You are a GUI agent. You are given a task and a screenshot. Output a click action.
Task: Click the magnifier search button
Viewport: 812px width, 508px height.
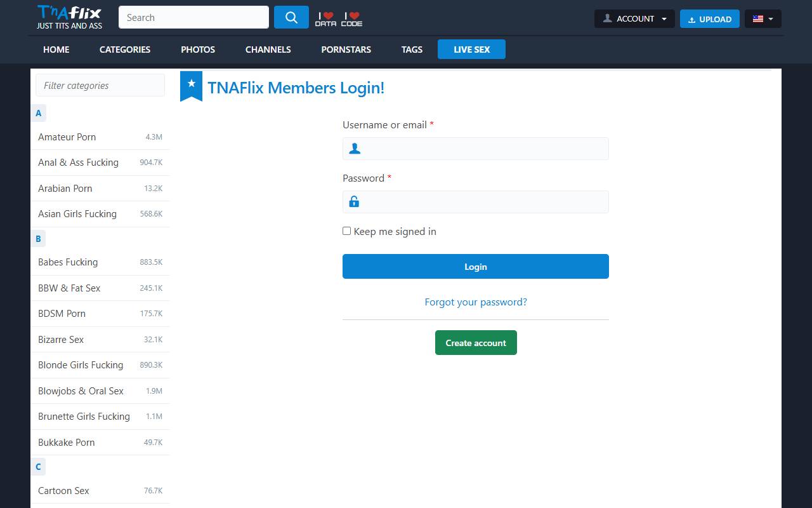(291, 18)
